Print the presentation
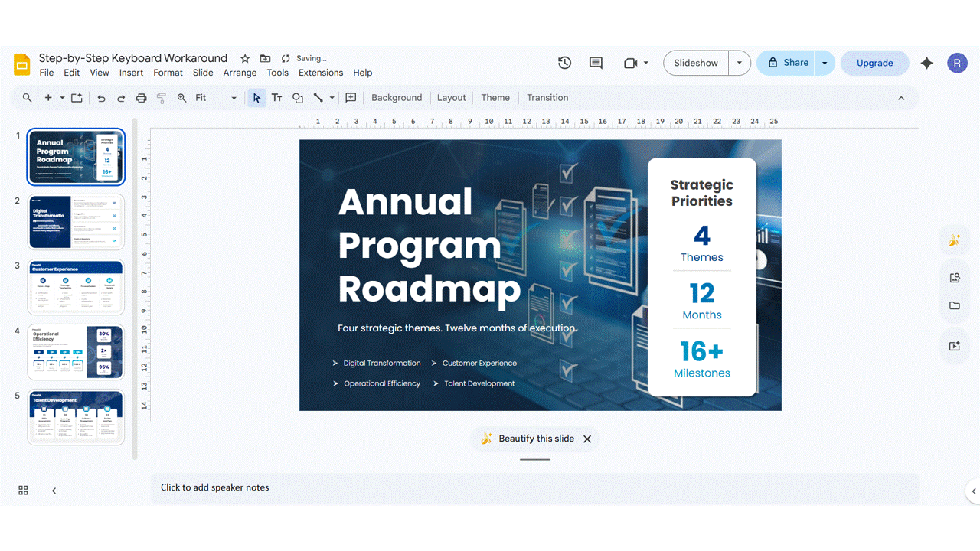The height and width of the screenshot is (551, 980). pos(141,98)
